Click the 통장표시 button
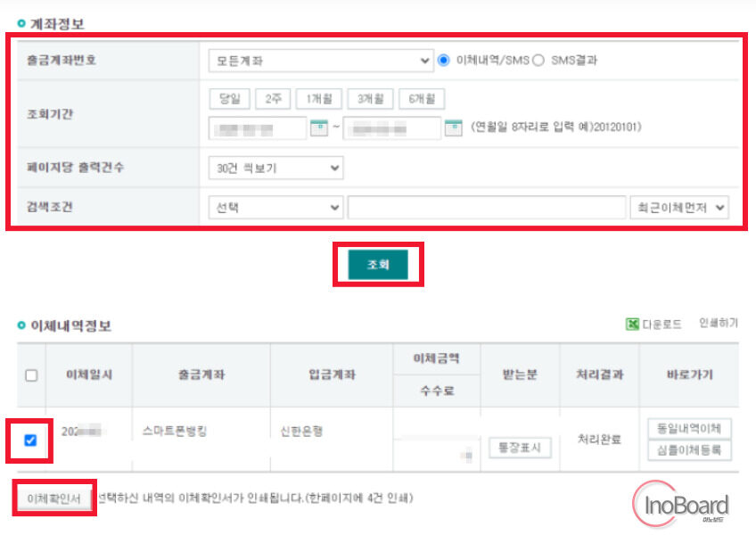 pyautogui.click(x=520, y=448)
